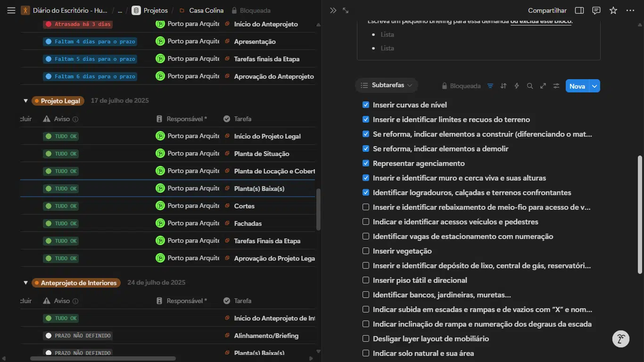Image resolution: width=644 pixels, height=362 pixels.
Task: Click the page icon next to Fachadas task
Action: tap(227, 223)
